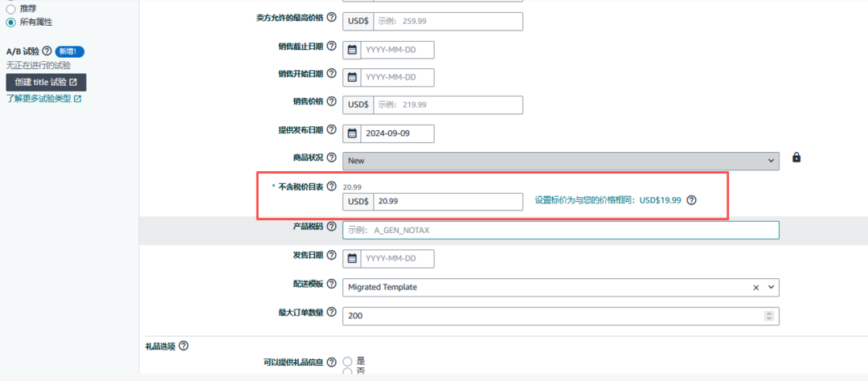Click help icon next to 销售价格
This screenshot has height=381, width=868.
(x=332, y=101)
